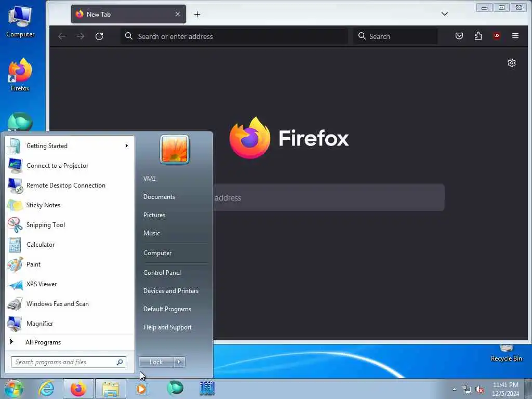
Task: Open shutdown options arrow next to Lock
Action: click(179, 362)
